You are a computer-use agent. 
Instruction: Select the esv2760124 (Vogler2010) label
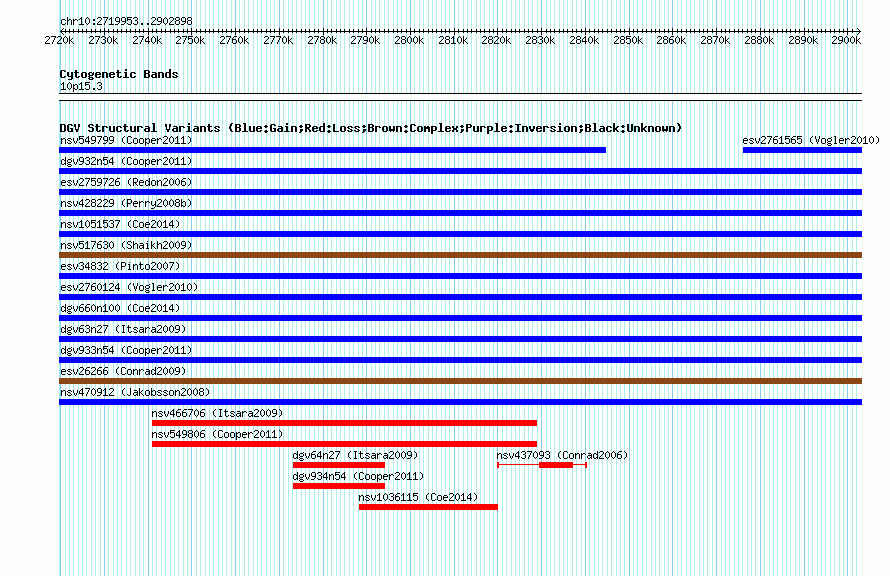(129, 287)
